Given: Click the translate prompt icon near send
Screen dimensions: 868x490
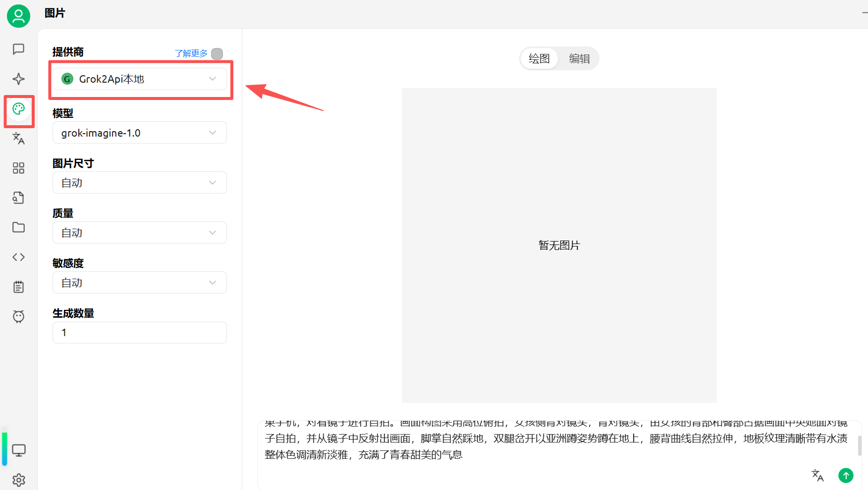Looking at the screenshot, I should tap(817, 475).
